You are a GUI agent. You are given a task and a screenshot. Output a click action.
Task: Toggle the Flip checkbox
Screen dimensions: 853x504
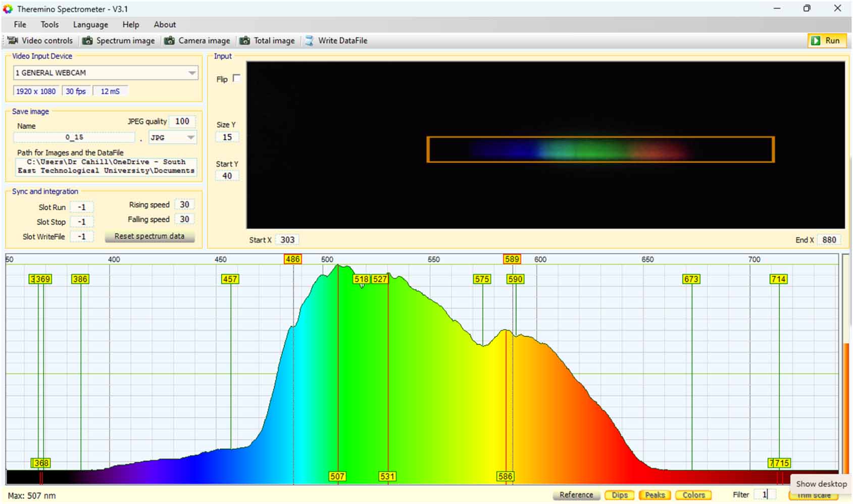coord(236,78)
